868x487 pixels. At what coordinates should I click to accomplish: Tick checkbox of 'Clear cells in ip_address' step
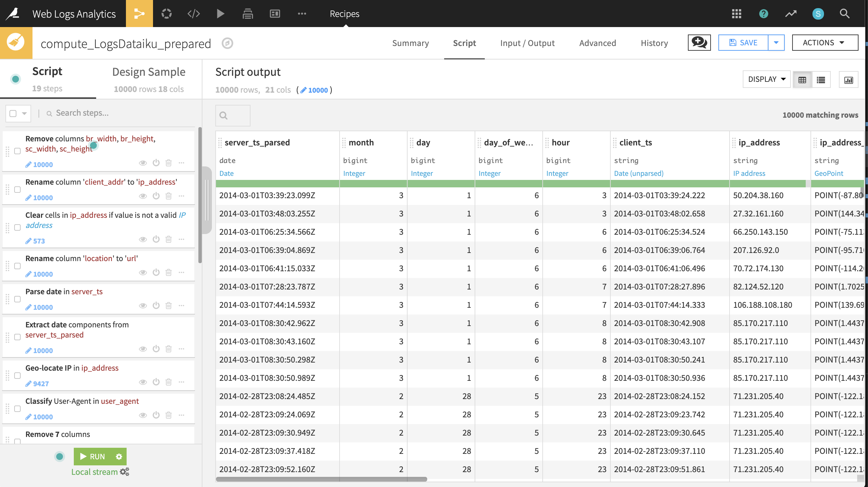(x=17, y=228)
